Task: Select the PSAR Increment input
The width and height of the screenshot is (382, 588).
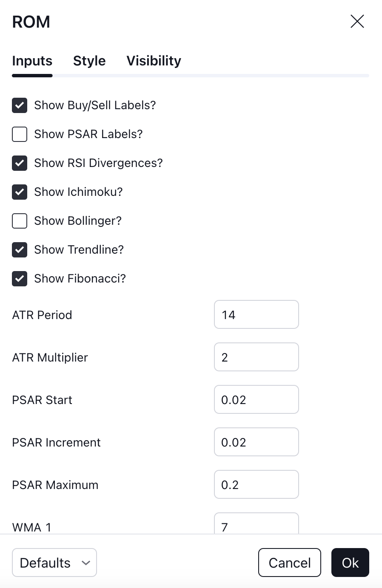Action: click(257, 442)
